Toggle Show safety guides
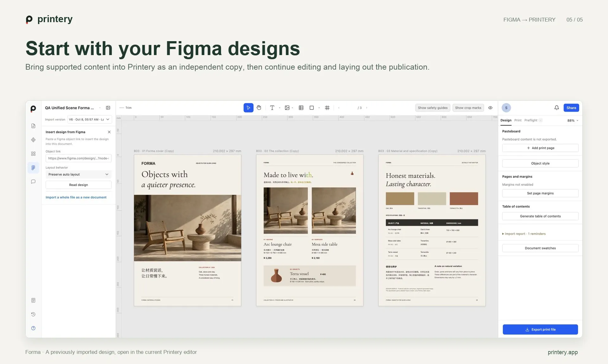Image resolution: width=608 pixels, height=364 pixels. (433, 108)
